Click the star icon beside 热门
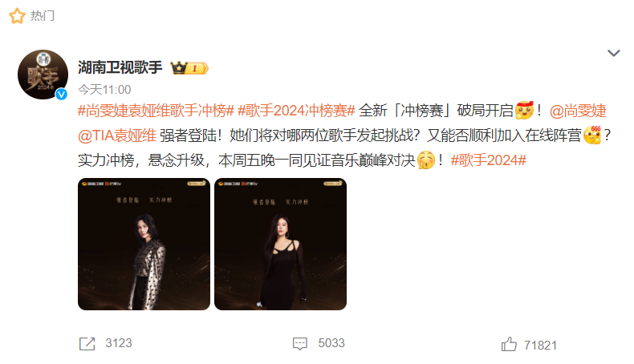The width and height of the screenshot is (634, 364). click(17, 16)
